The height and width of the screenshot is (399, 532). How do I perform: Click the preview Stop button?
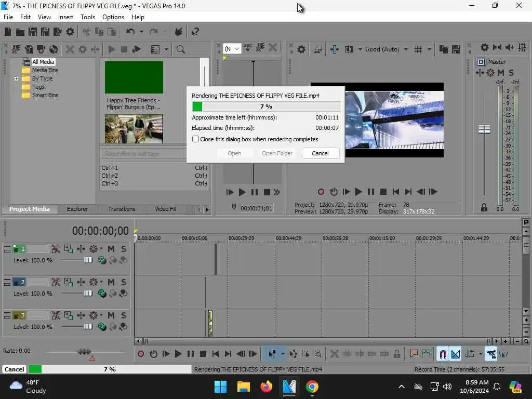tap(383, 192)
